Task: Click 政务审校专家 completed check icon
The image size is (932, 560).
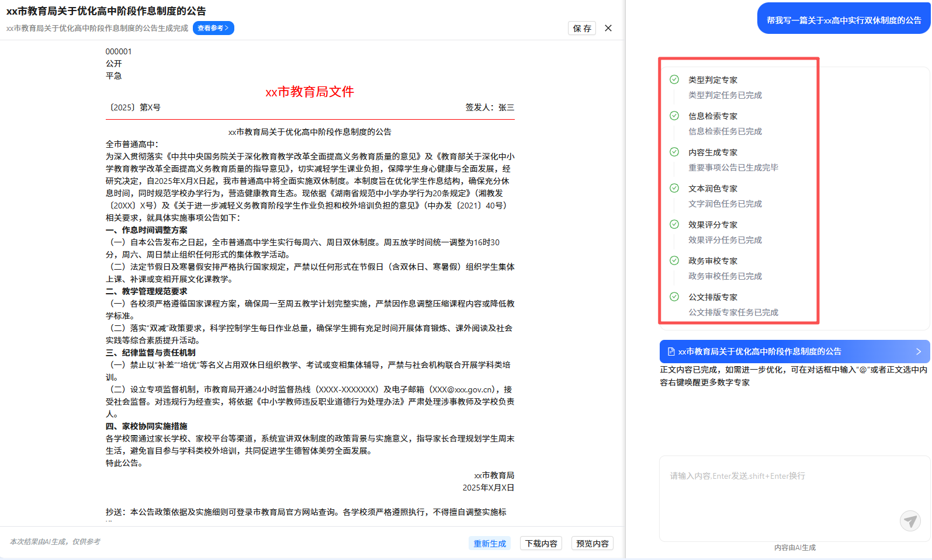Action: click(x=674, y=260)
